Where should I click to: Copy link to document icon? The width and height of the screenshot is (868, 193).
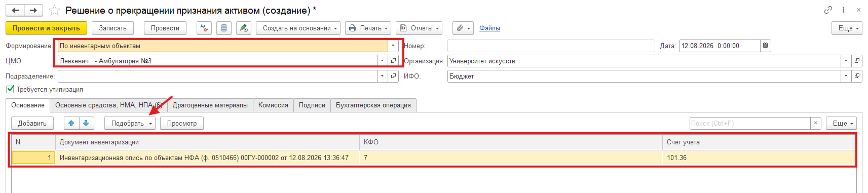tap(828, 10)
